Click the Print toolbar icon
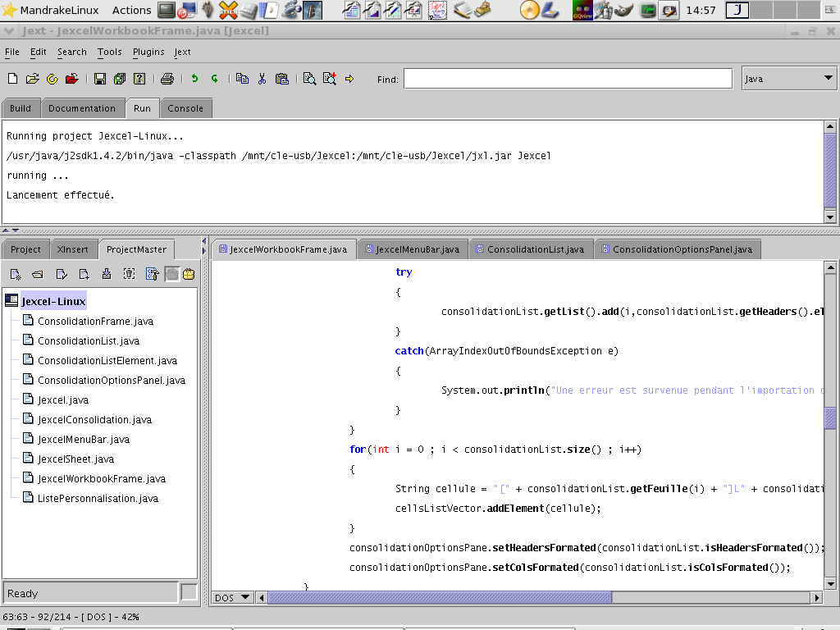Viewport: 840px width, 630px height. point(167,79)
